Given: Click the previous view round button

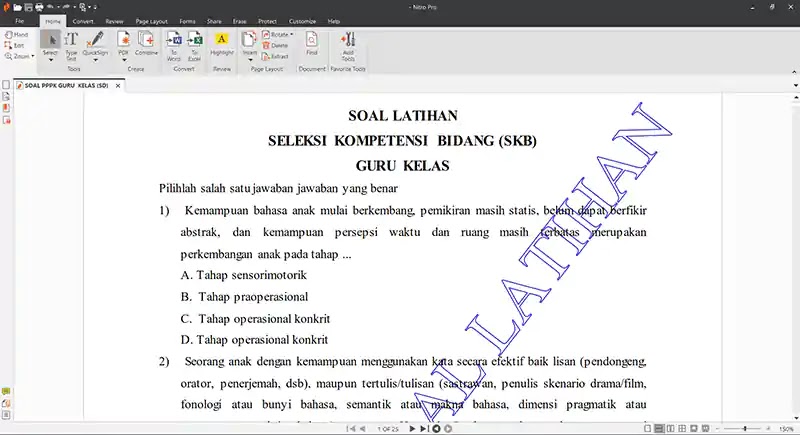Looking at the screenshot, I should [x=436, y=429].
